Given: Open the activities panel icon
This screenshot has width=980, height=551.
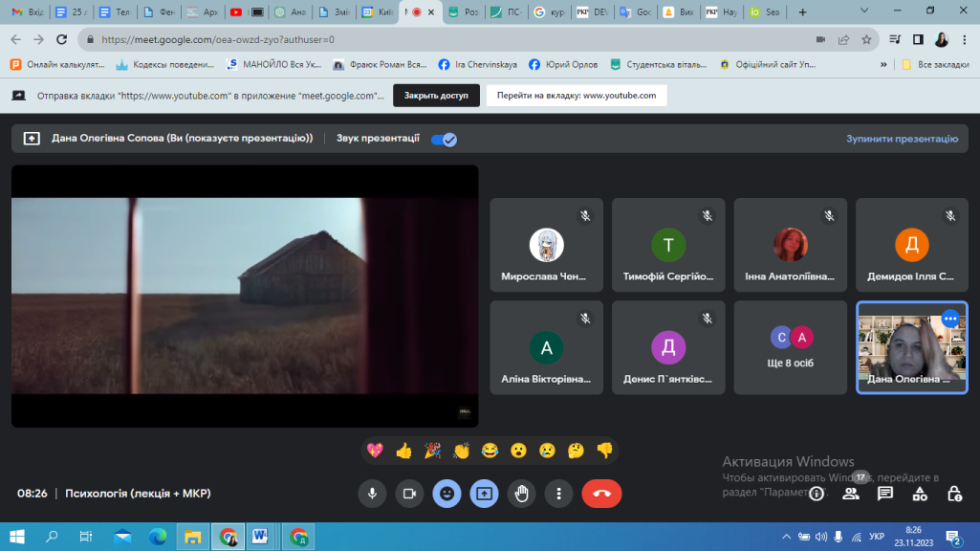Looking at the screenshot, I should pyautogui.click(x=920, y=494).
